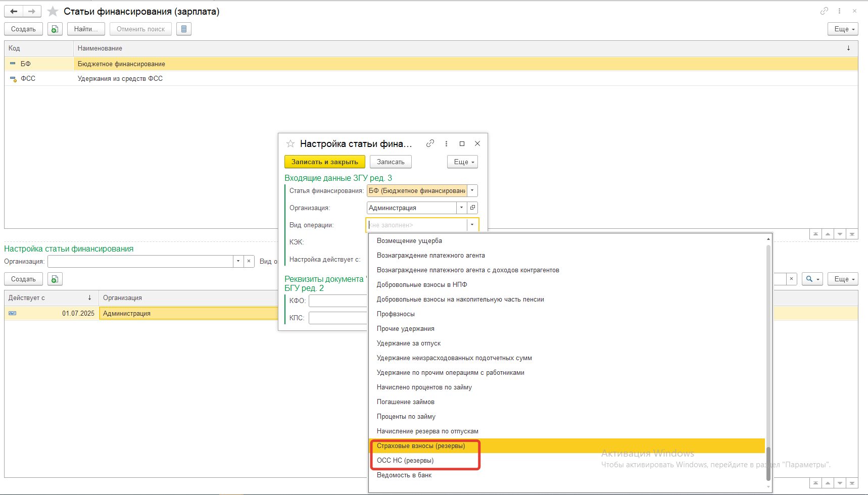Click the favorite star next to the page title
This screenshot has width=868, height=495.
click(x=53, y=12)
